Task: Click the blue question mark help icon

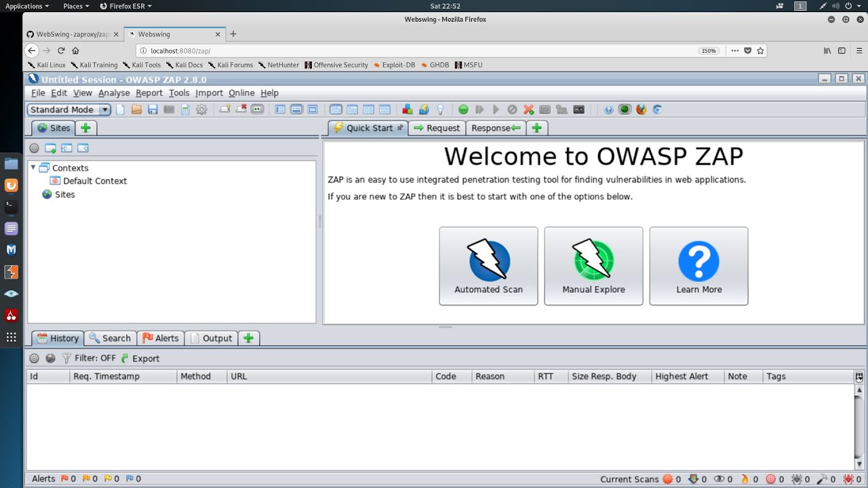Action: 608,110
